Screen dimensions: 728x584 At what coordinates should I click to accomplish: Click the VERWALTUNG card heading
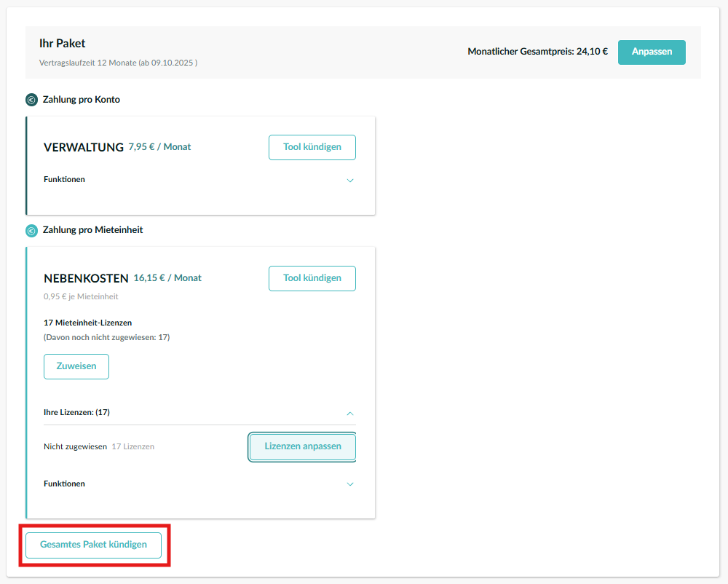pyautogui.click(x=84, y=147)
